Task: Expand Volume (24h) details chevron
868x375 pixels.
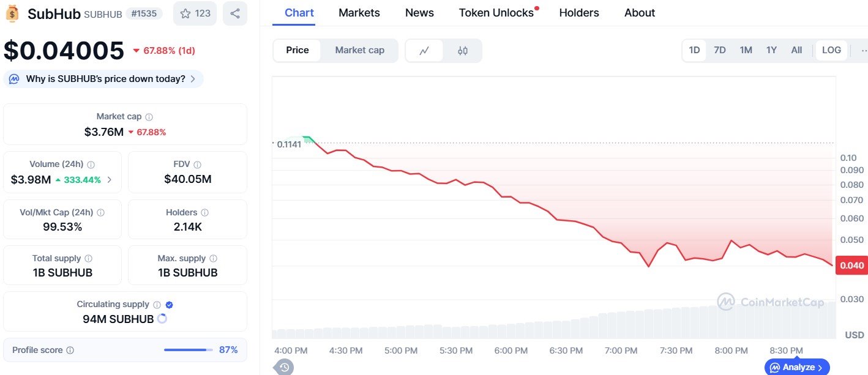Action: tap(110, 180)
